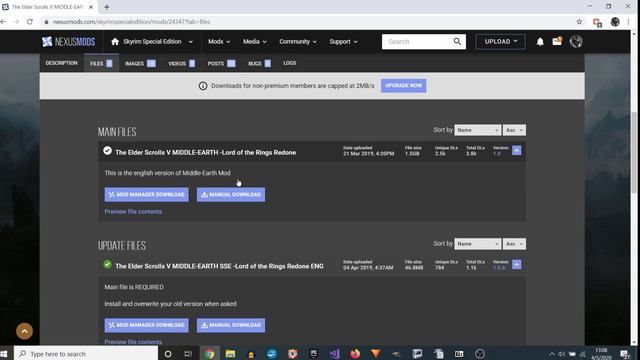The image size is (640, 360).
Task: Click the green check icon on update file
Action: pos(107,264)
